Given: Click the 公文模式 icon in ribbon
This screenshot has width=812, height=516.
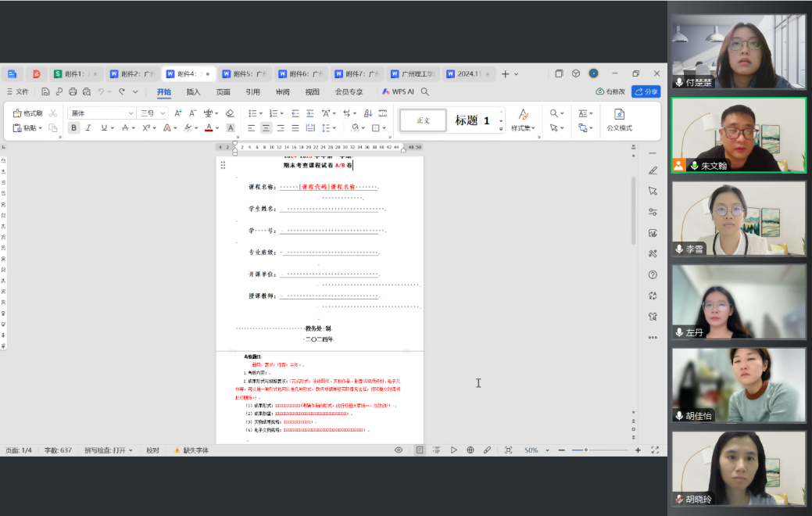Looking at the screenshot, I should [619, 120].
